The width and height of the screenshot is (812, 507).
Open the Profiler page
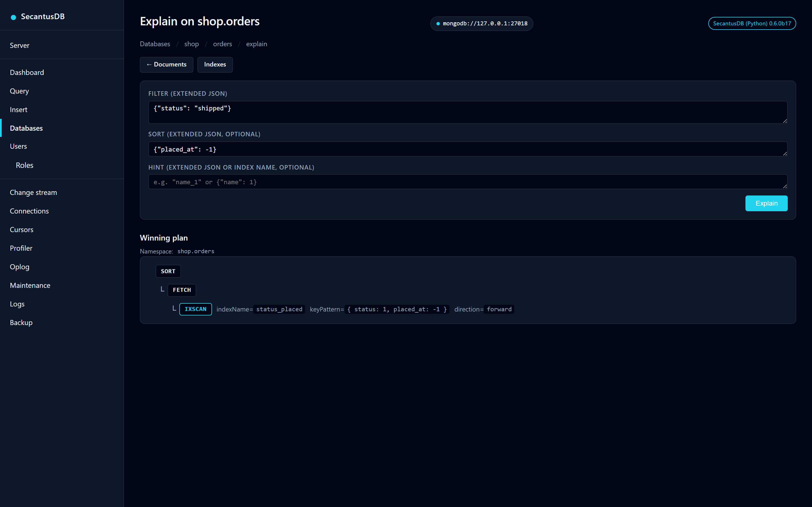[x=21, y=248]
